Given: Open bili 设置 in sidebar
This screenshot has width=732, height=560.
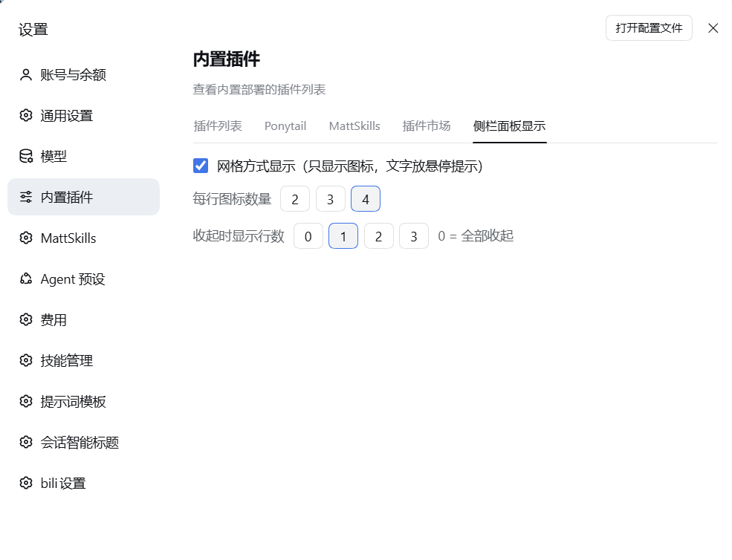Looking at the screenshot, I should (x=83, y=483).
